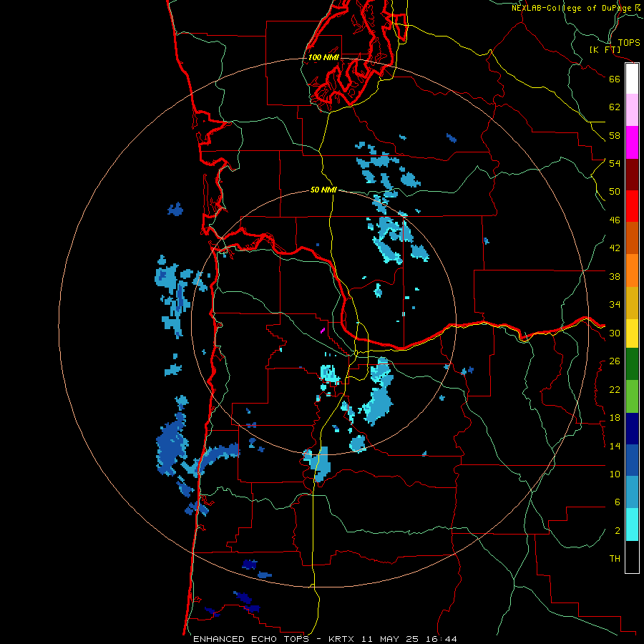Click the "2" legend value
Screen dimensions: 644x644
tap(618, 531)
